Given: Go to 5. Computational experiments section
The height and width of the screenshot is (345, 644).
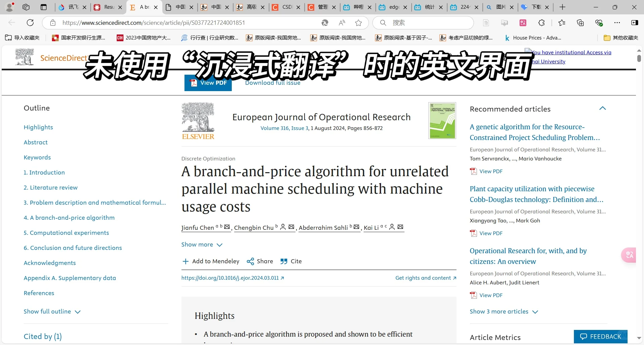Looking at the screenshot, I should click(66, 233).
